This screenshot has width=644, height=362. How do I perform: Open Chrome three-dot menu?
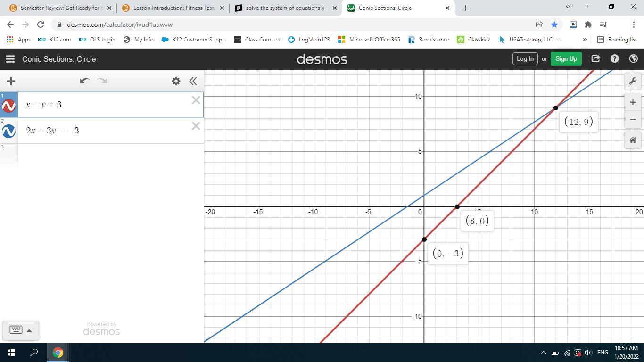(634, 25)
